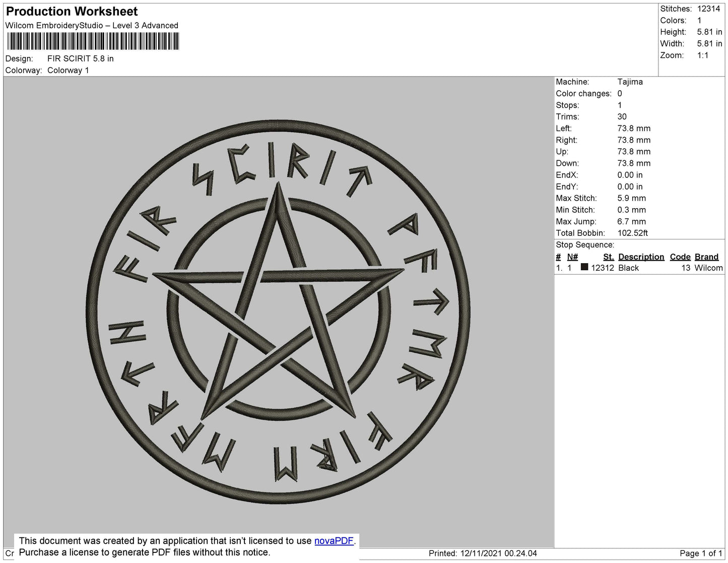This screenshot has width=728, height=563.
Task: Select the Min Stitch value 0.3 mm
Action: pyautogui.click(x=631, y=210)
